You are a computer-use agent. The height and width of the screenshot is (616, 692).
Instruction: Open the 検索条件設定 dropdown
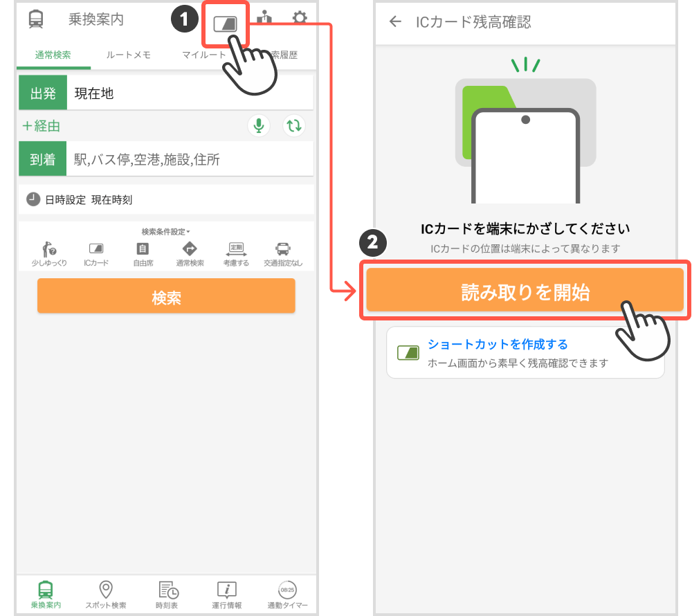click(166, 233)
